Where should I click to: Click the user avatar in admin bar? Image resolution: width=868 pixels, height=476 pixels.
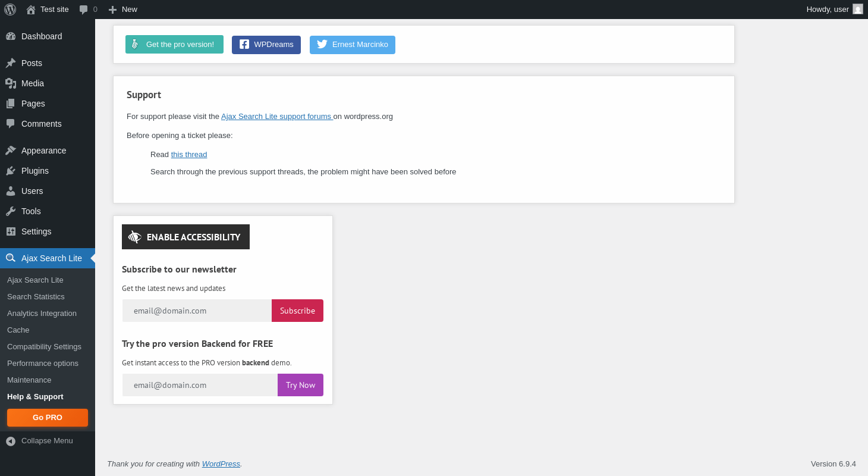tap(858, 9)
